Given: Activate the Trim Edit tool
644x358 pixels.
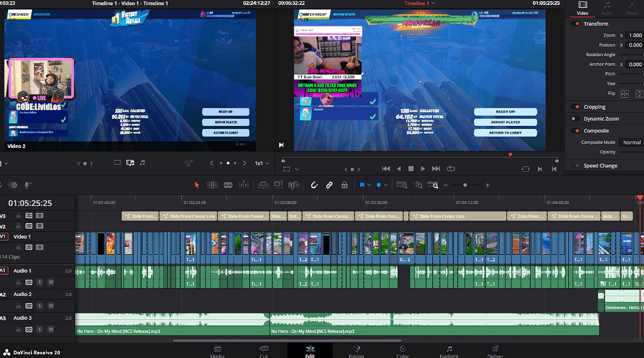Looking at the screenshot, I should pos(213,185).
